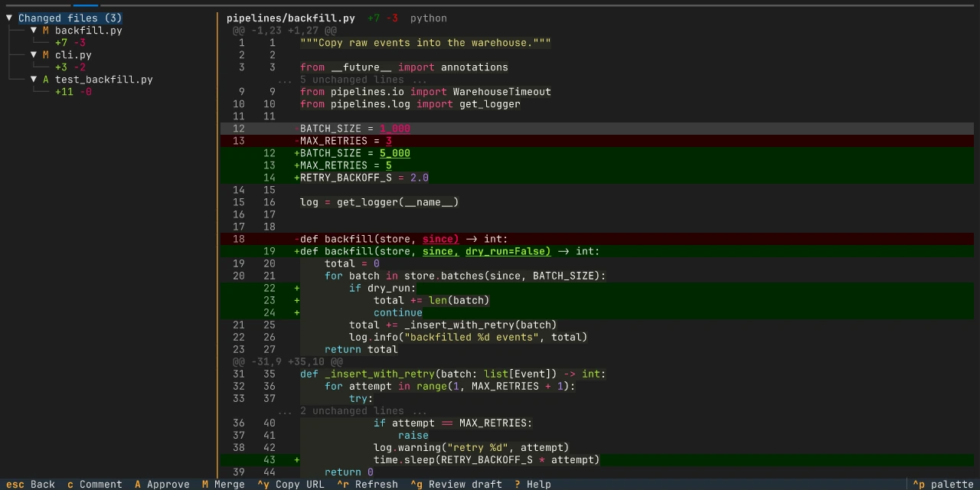Click the +7 -3 stats under backfill.py

(70, 43)
